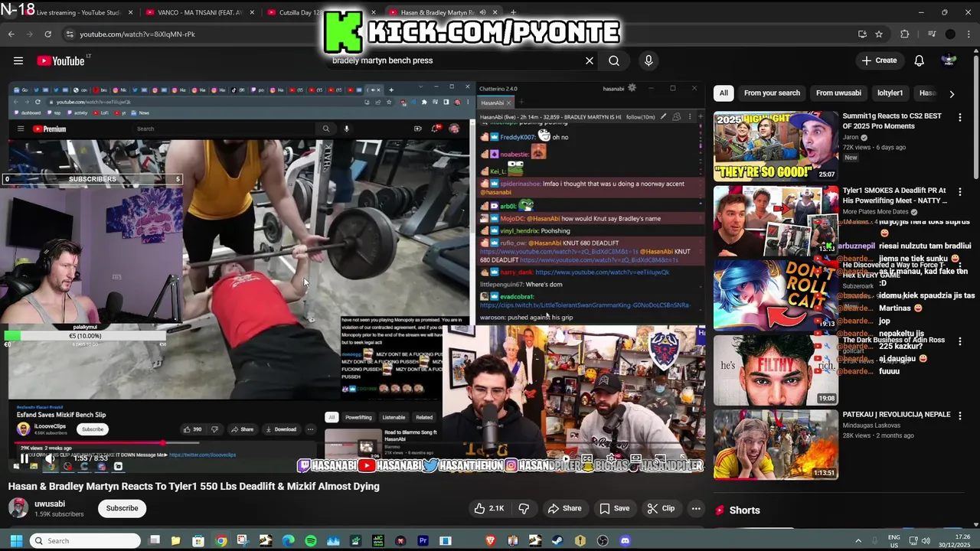Show hidden system tray icons chevron
Screen dimensions: 980x551
pyautogui.click(x=857, y=540)
